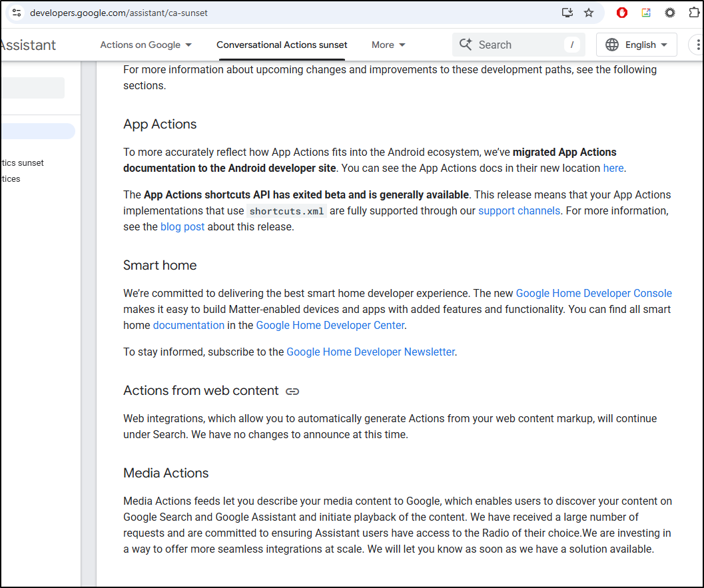
Task: Click the 'tics sunset' sidebar item
Action: point(23,162)
